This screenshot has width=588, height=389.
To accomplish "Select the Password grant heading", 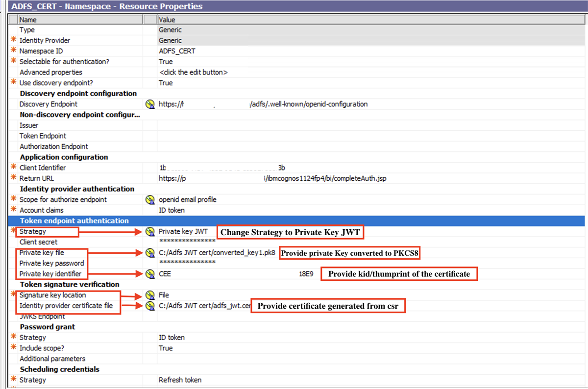I will point(48,327).
